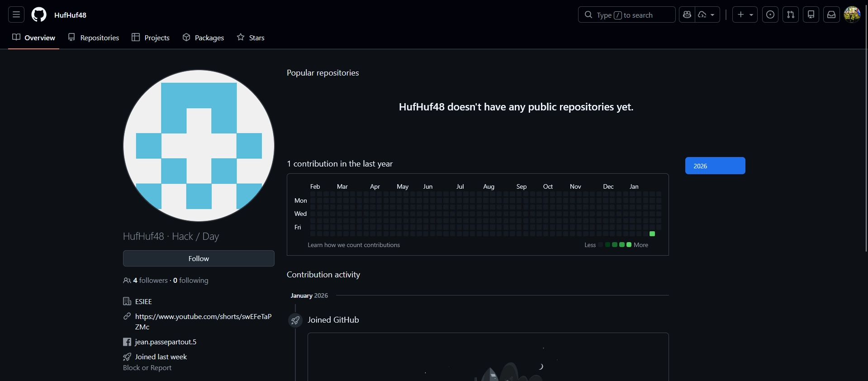Open the Repositories icon in header

click(x=811, y=14)
